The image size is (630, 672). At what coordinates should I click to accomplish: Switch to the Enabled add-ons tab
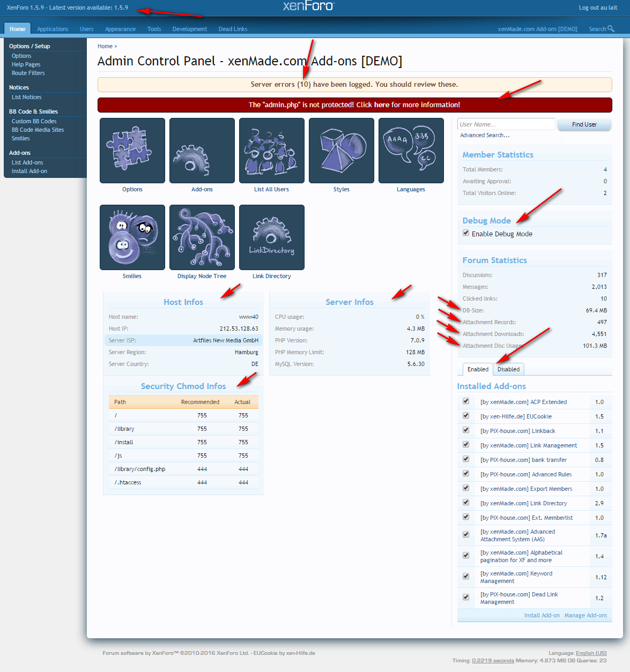point(478,369)
